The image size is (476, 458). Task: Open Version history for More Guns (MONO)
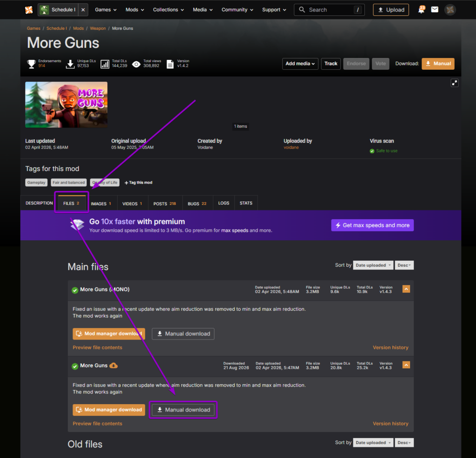390,347
